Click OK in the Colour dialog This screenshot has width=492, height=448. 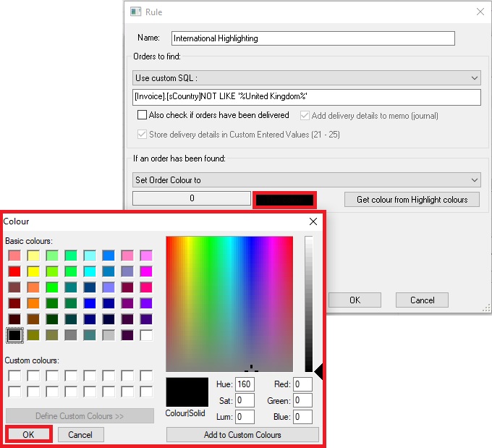[28, 434]
